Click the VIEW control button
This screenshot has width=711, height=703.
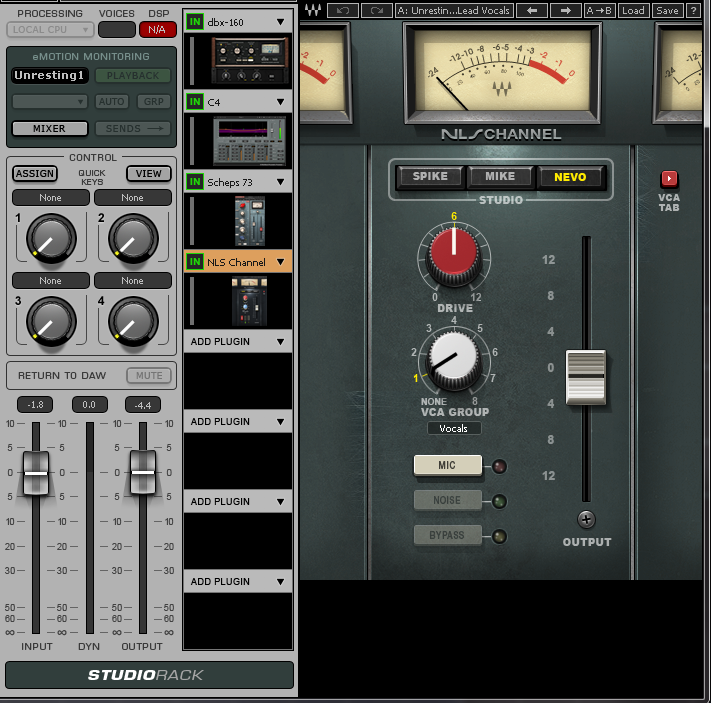149,174
